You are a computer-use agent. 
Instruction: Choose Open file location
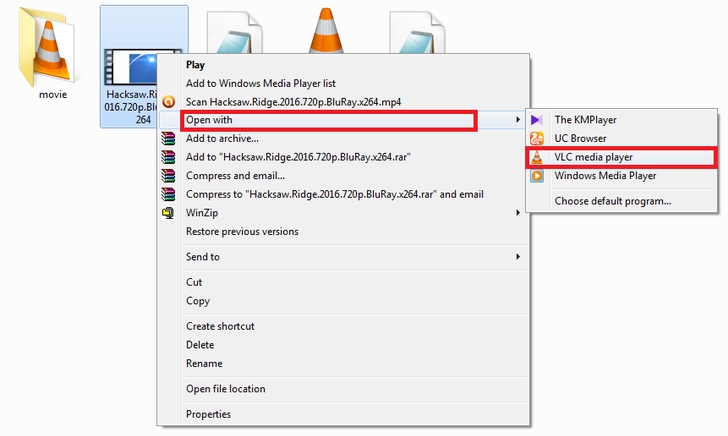point(226,389)
